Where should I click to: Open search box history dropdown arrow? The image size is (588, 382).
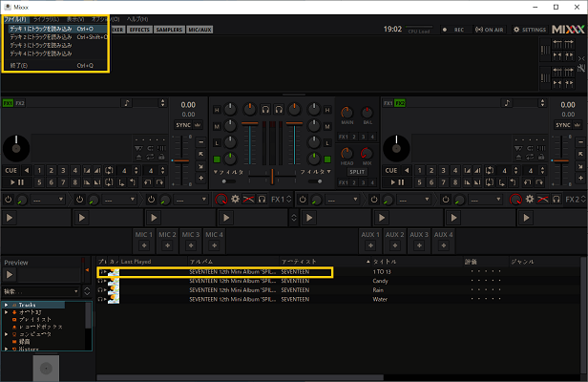75,291
